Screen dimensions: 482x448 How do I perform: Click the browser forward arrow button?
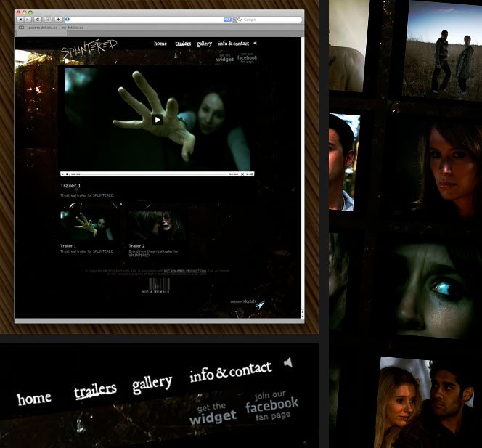pos(28,19)
